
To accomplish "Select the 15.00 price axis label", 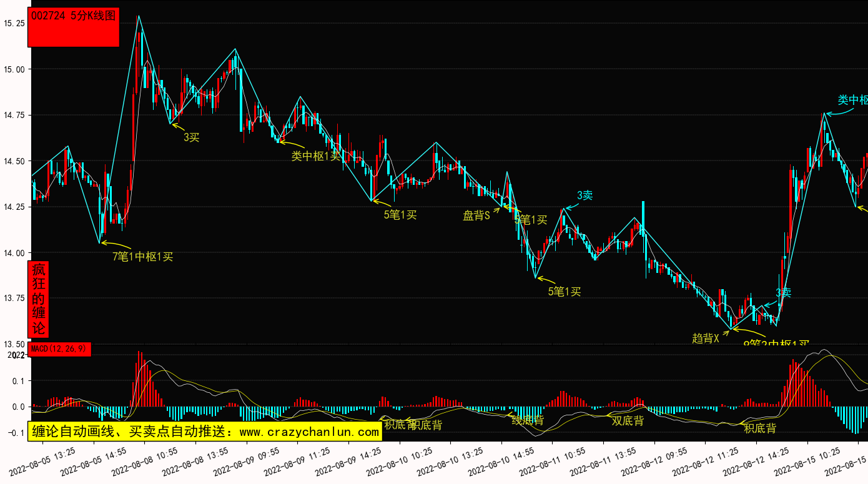I will click(14, 69).
